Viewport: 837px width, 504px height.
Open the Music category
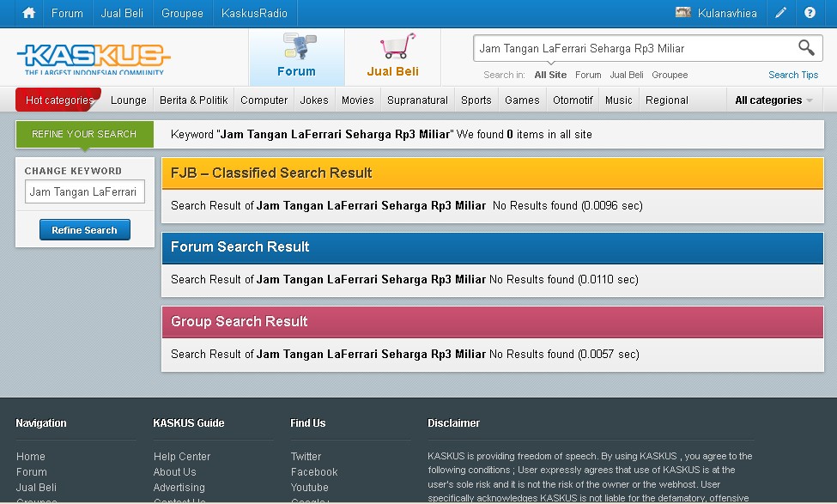tap(619, 100)
